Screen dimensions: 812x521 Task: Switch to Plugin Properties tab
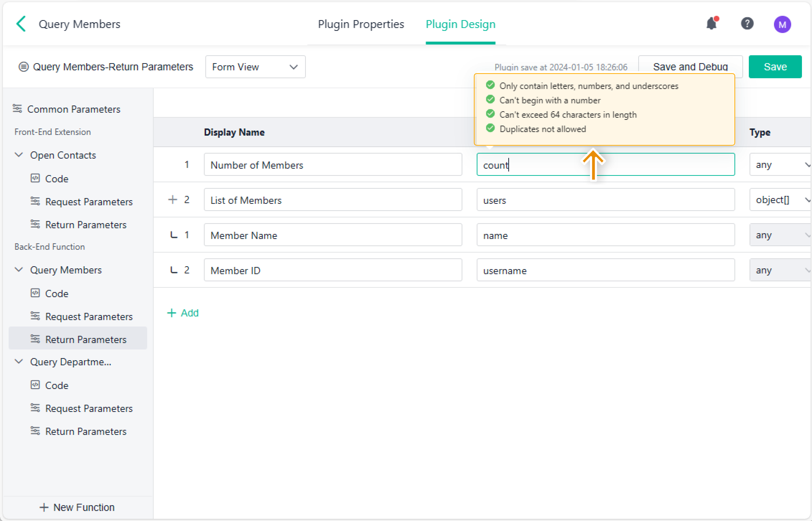(x=361, y=24)
